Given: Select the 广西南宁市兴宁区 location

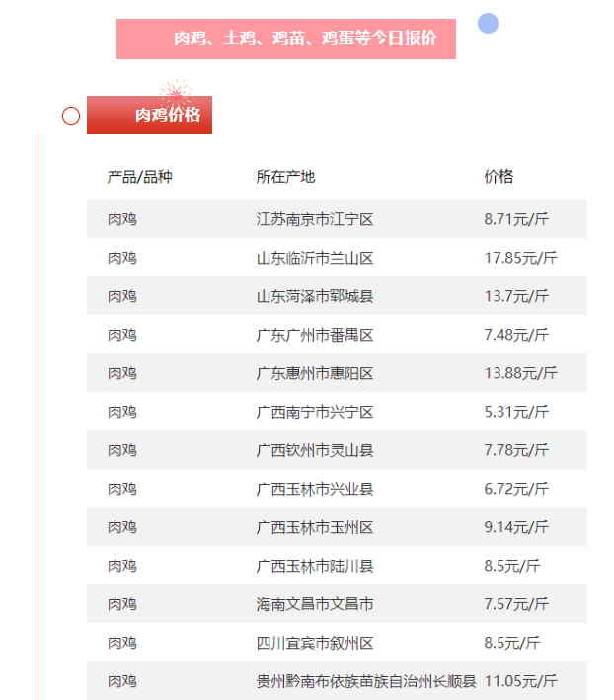Looking at the screenshot, I should click(x=315, y=412).
